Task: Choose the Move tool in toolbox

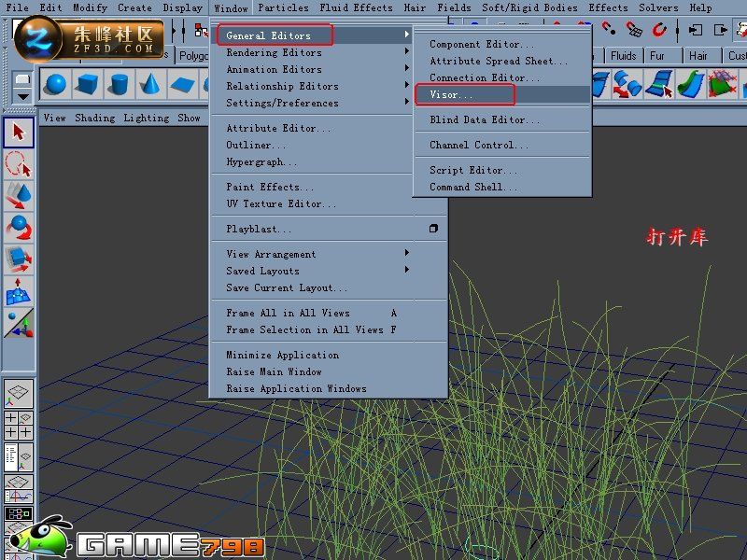Action: coord(19,196)
